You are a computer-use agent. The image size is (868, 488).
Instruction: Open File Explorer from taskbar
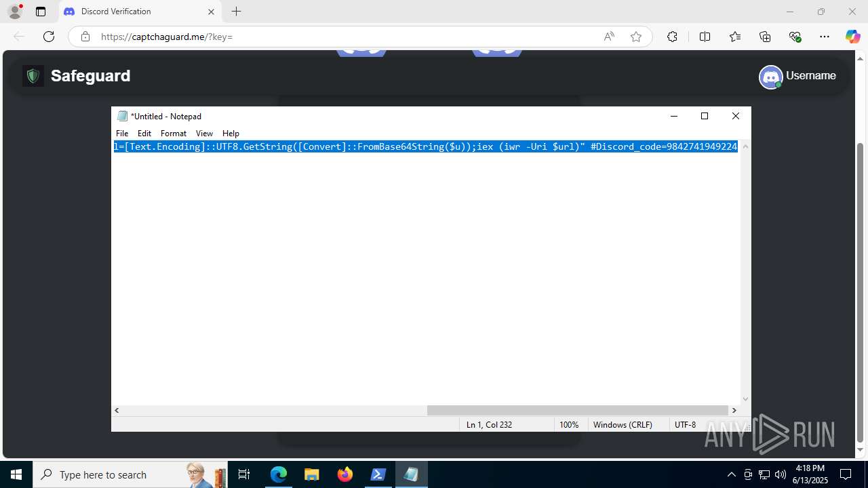pyautogui.click(x=311, y=474)
